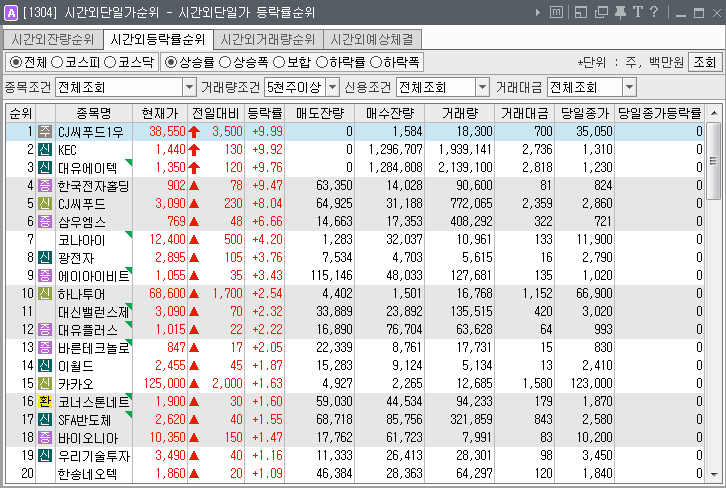Open the 신용조건 dropdown

482,87
